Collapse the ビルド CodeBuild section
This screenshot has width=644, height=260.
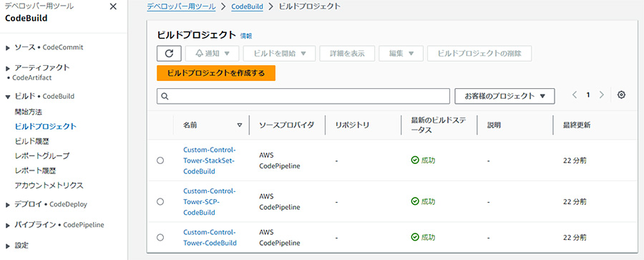(x=8, y=97)
